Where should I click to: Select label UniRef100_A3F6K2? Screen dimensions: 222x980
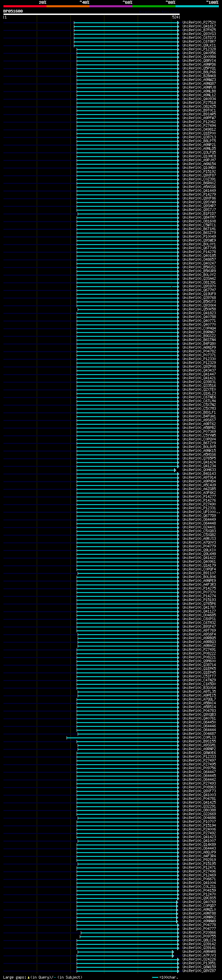pyautogui.click(x=199, y=493)
